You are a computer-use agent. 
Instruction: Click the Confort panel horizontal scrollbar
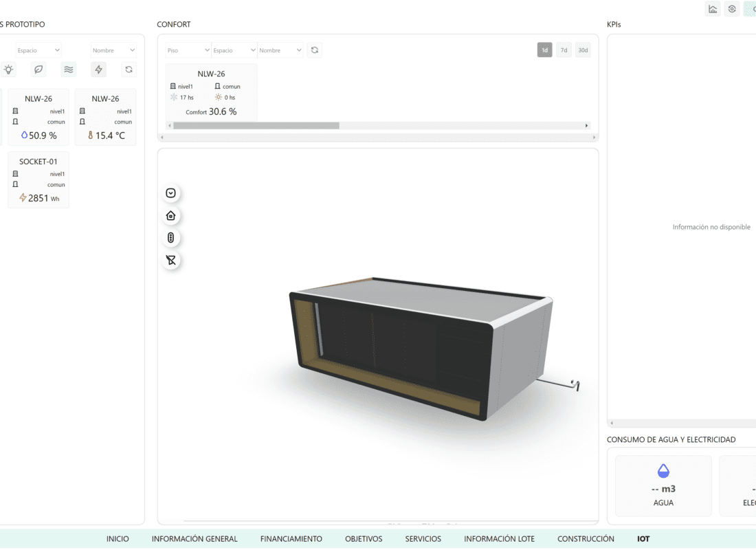click(256, 126)
